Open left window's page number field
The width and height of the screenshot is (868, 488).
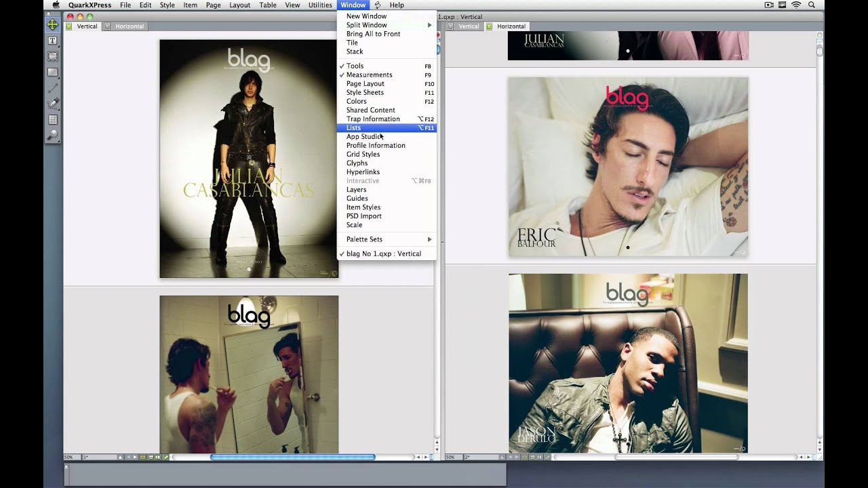(x=99, y=457)
